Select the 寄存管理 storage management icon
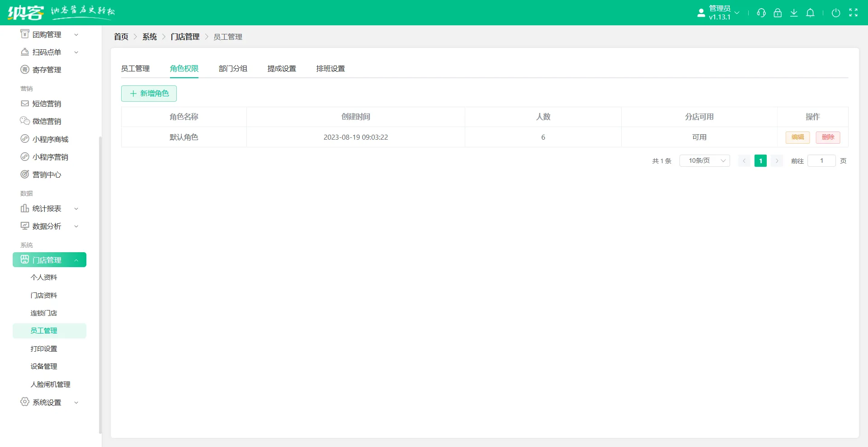 tap(25, 69)
